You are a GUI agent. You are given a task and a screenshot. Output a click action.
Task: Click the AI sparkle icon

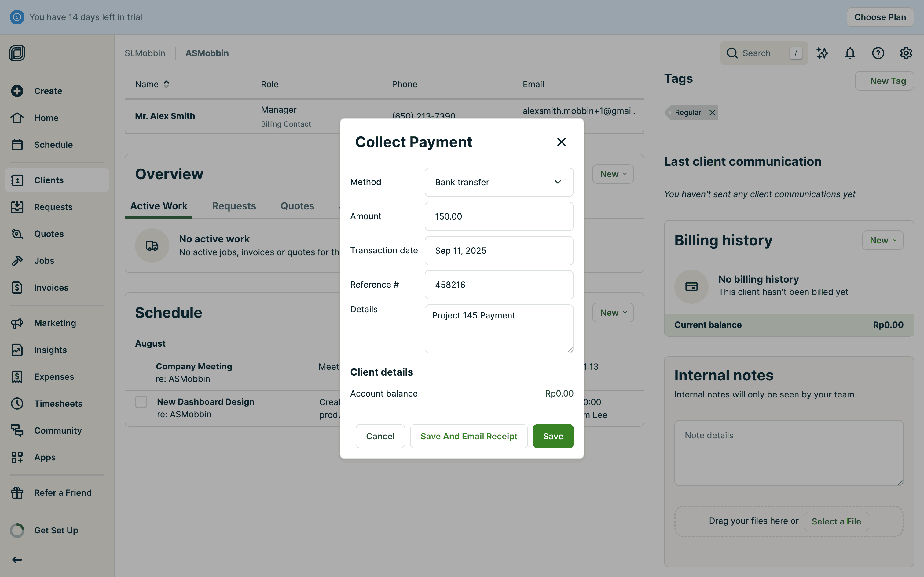point(822,53)
